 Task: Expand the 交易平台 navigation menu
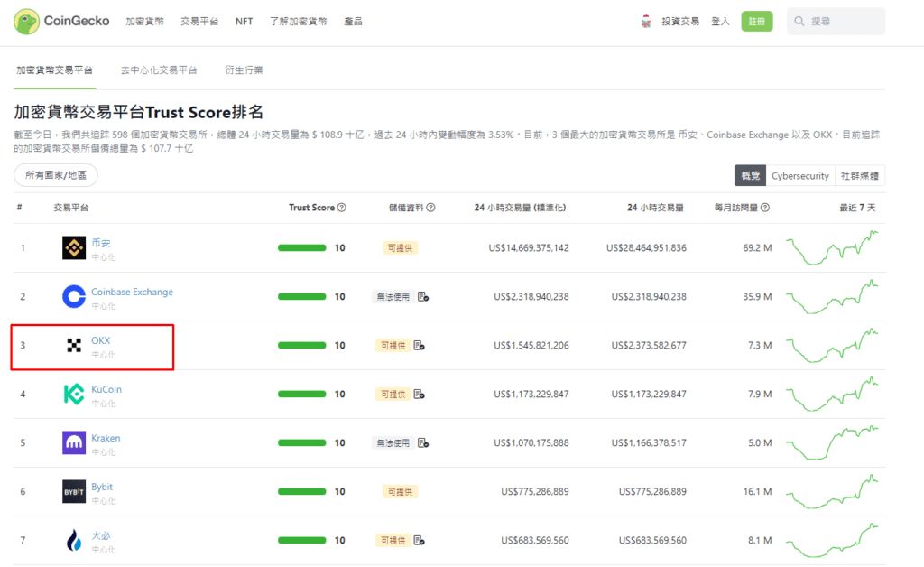click(x=199, y=22)
